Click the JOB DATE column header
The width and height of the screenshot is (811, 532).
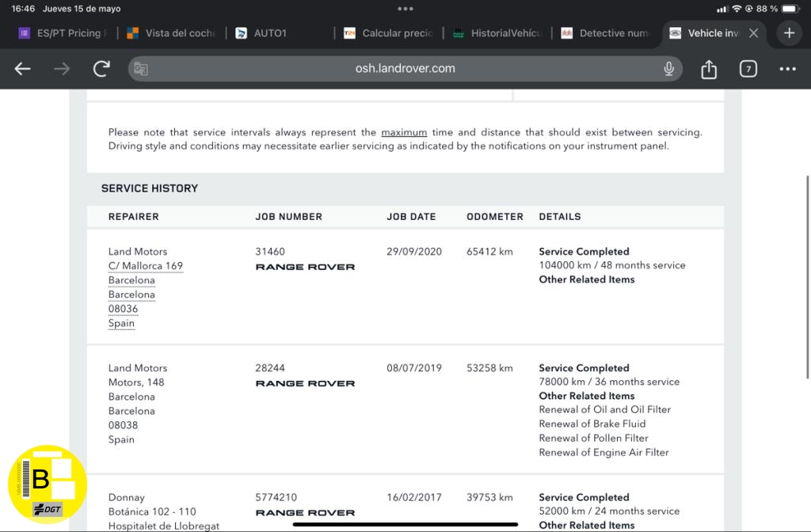(411, 217)
